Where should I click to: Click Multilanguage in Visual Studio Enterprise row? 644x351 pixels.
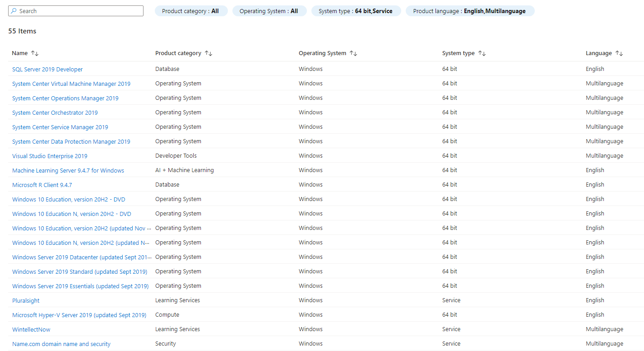[x=604, y=156]
